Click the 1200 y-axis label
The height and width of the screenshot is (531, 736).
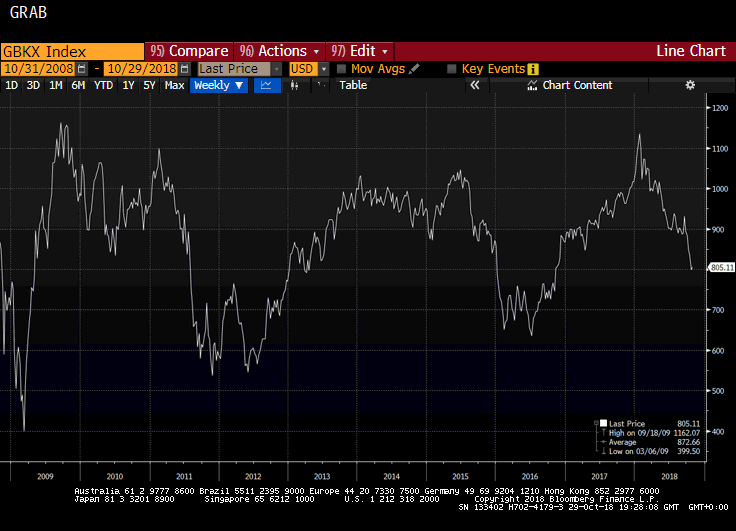pyautogui.click(x=720, y=108)
